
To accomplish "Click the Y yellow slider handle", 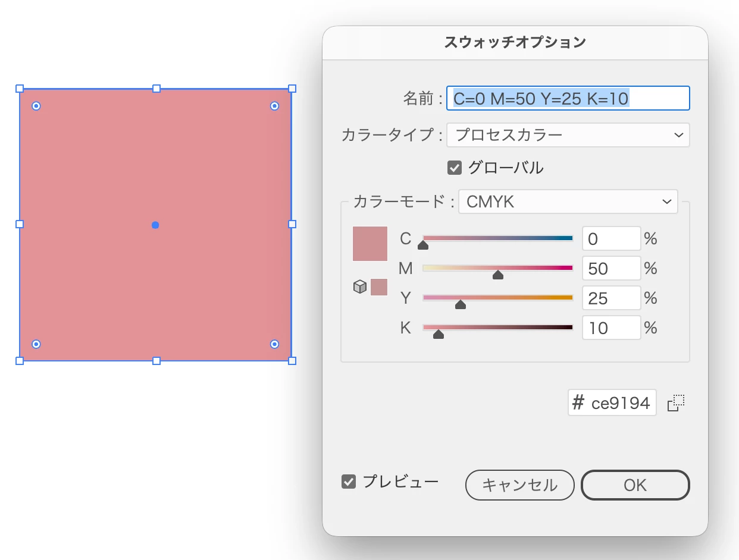I will (460, 304).
